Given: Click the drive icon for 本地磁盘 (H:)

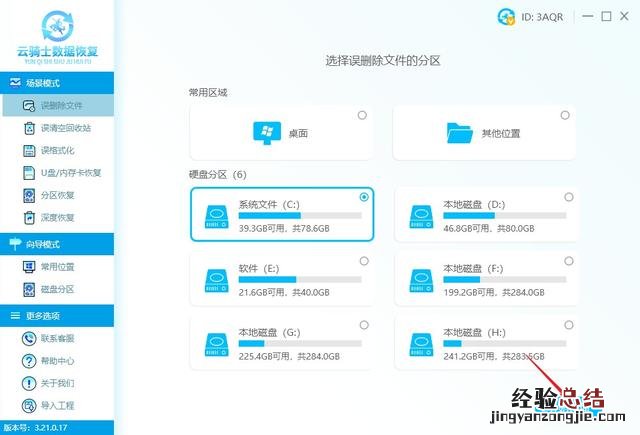Looking at the screenshot, I should point(421,345).
